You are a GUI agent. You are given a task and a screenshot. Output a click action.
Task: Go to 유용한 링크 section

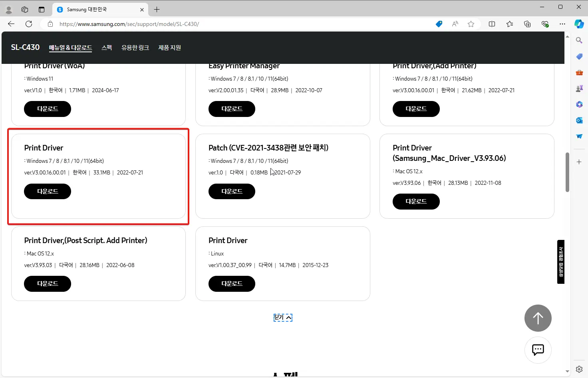coord(135,47)
